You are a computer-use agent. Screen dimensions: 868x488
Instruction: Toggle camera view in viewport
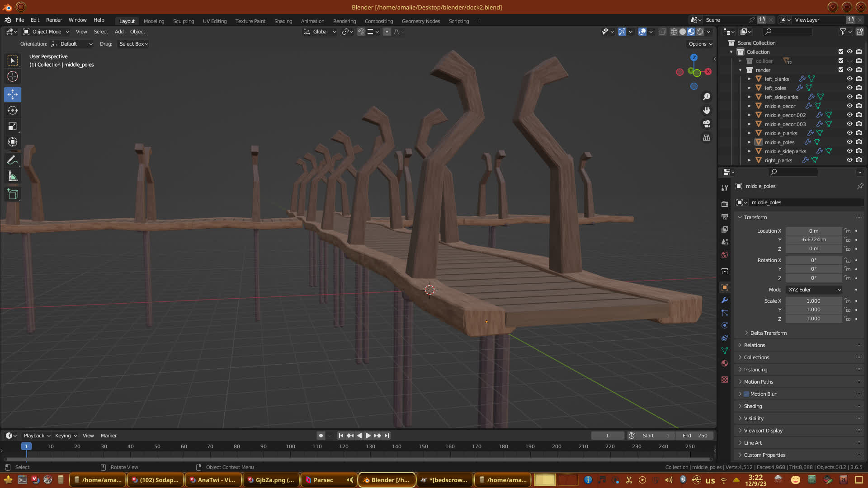coord(707,124)
